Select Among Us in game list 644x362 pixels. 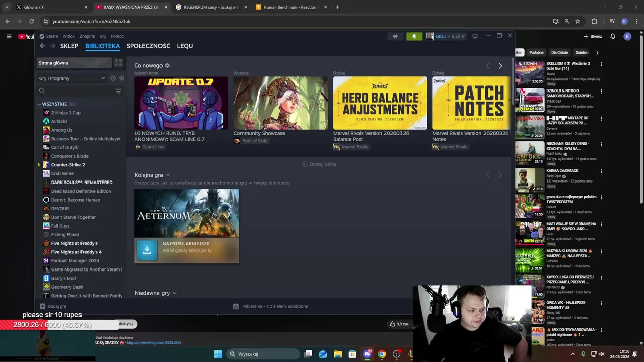(x=61, y=130)
